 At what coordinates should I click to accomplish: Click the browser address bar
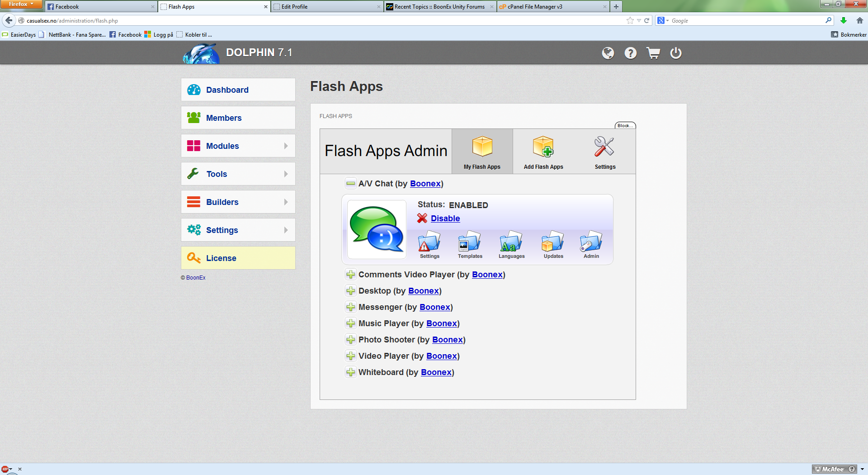pos(316,21)
